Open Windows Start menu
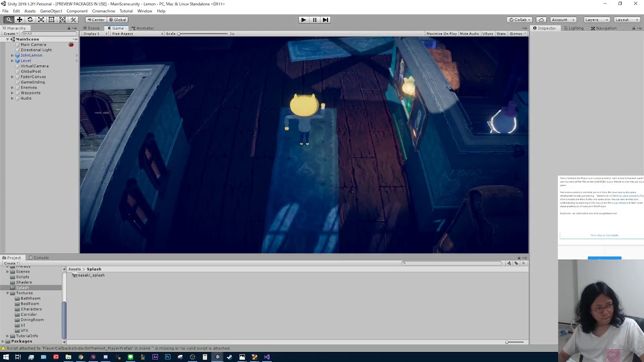644x362 pixels. click(x=6, y=357)
